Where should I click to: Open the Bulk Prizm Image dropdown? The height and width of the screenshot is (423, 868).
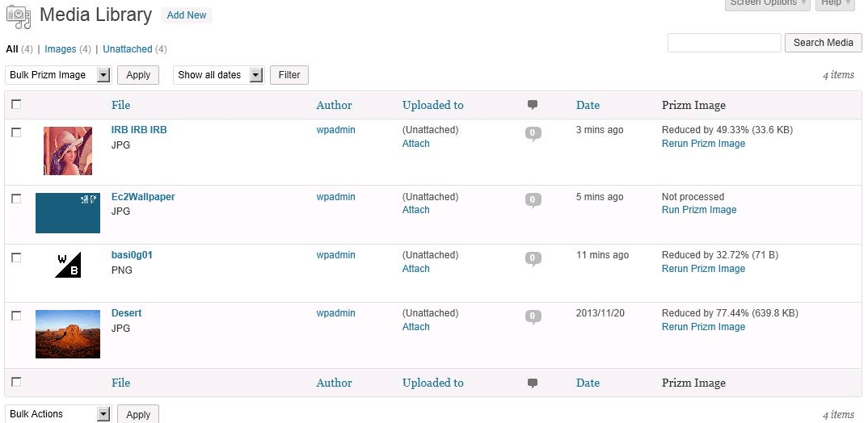pos(58,75)
